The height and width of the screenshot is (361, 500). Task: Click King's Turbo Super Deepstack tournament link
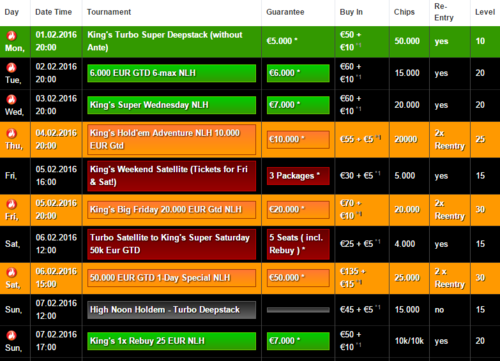[165, 41]
